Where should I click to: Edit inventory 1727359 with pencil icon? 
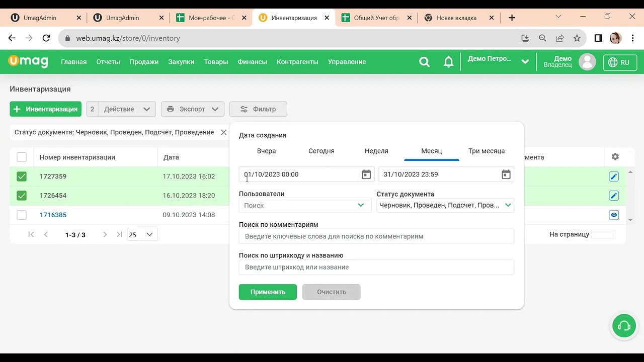coord(614,176)
